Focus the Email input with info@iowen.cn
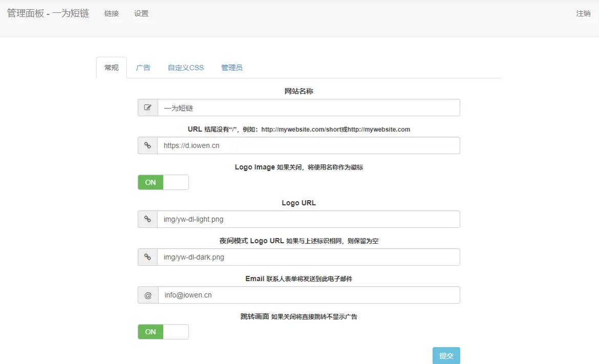 [x=309, y=295]
